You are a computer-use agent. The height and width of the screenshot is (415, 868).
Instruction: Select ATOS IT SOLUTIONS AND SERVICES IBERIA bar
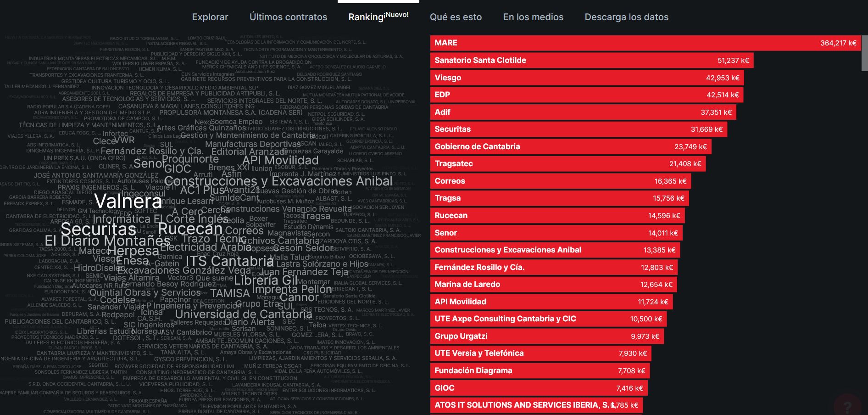536,405
